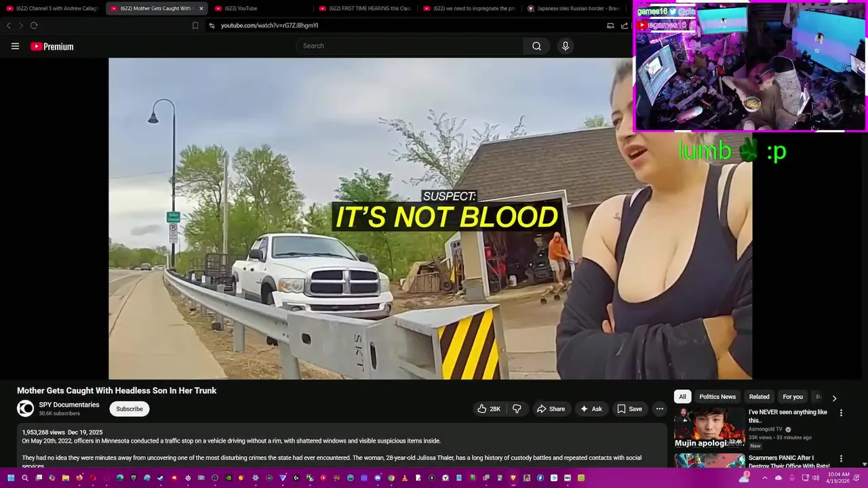Open SPY Documentaries channel avatar
The image size is (868, 488).
25,408
